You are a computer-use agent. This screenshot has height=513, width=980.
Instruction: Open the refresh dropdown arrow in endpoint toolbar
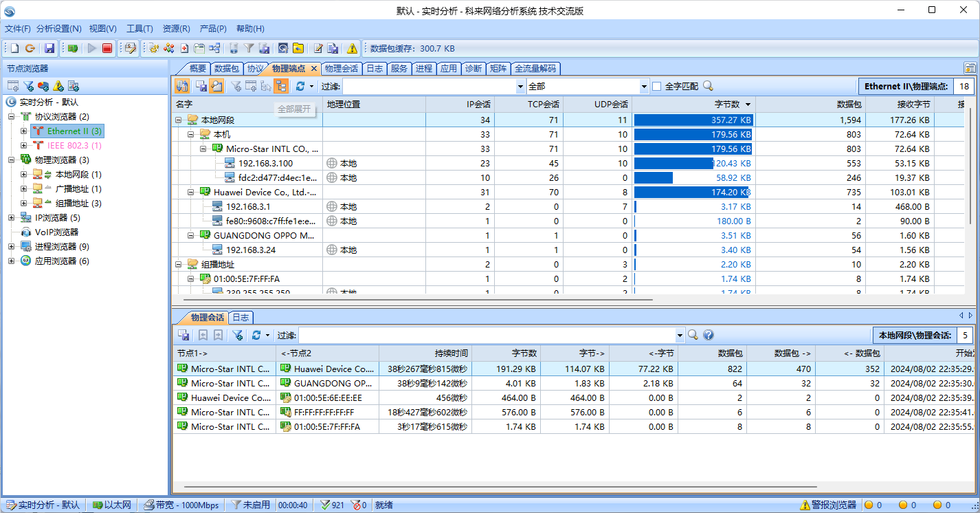point(311,86)
